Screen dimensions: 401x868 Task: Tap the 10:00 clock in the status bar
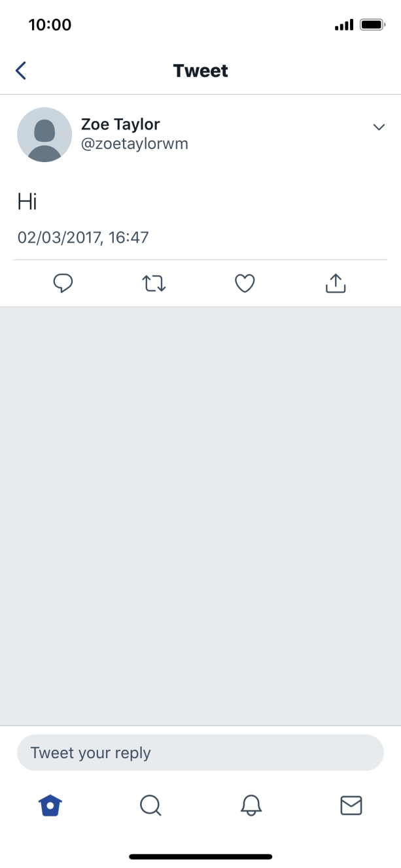(50, 25)
